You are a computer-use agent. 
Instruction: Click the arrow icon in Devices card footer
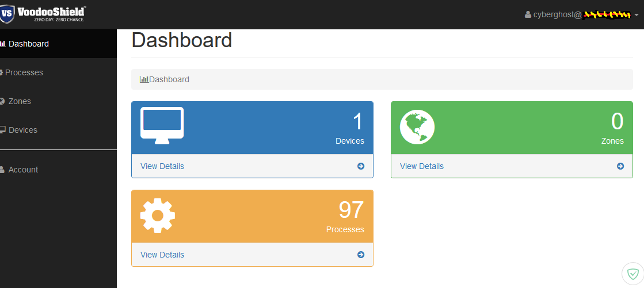click(361, 166)
